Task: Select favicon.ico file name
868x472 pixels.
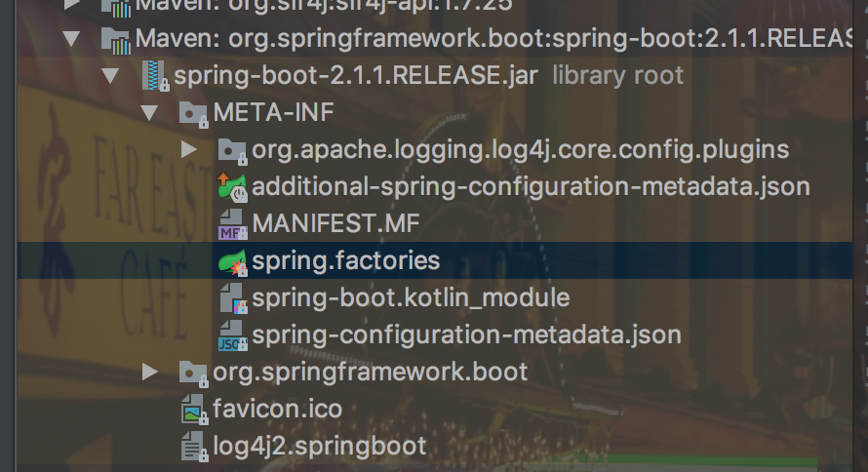Action: pos(277,410)
